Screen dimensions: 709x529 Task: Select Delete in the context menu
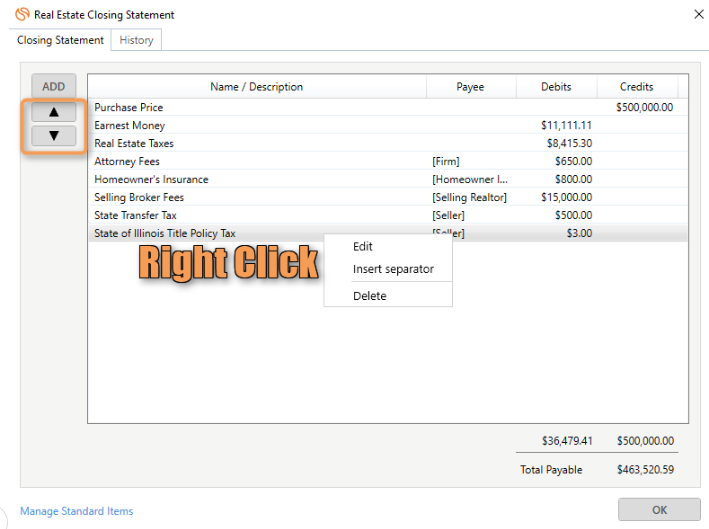(369, 296)
